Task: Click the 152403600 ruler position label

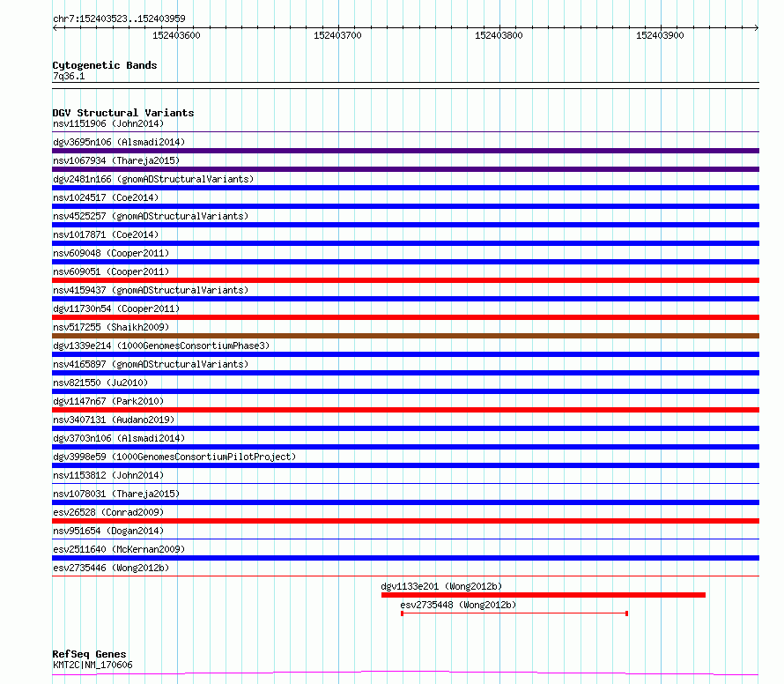Action: (176, 35)
